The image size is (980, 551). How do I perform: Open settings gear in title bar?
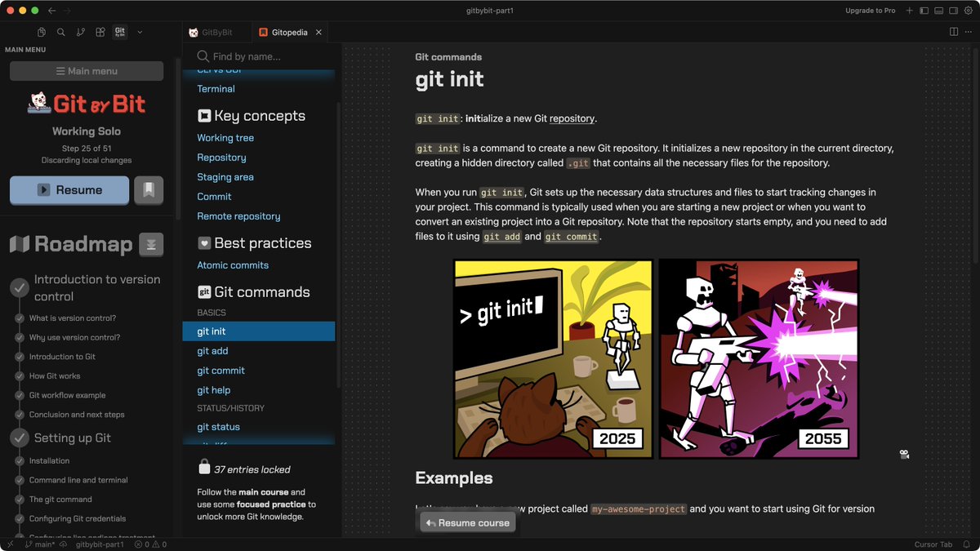[968, 11]
